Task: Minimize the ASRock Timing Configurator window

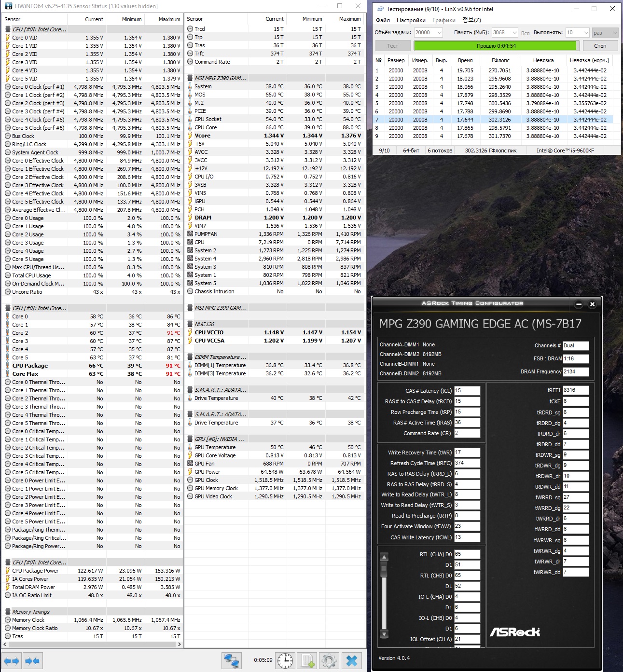Action: click(x=579, y=304)
